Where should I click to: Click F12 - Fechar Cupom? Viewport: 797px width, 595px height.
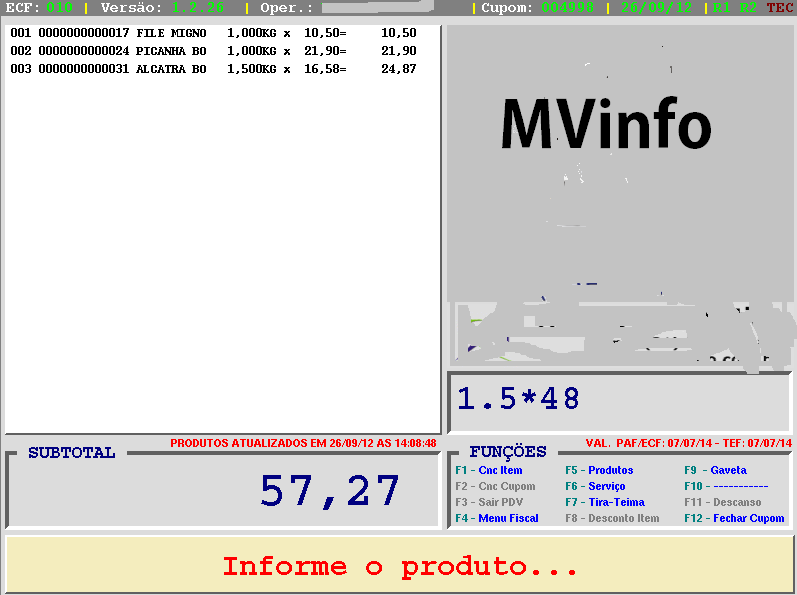tap(734, 518)
